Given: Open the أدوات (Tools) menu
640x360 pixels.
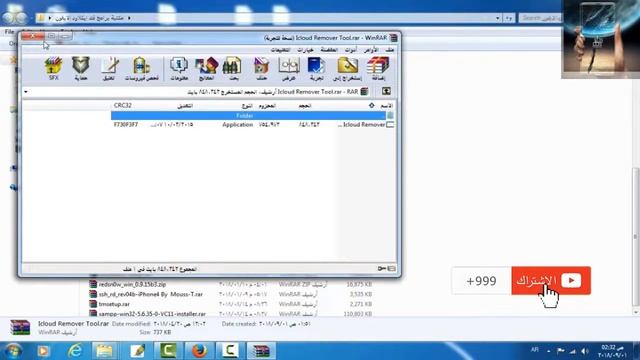Looking at the screenshot, I should click(x=351, y=50).
